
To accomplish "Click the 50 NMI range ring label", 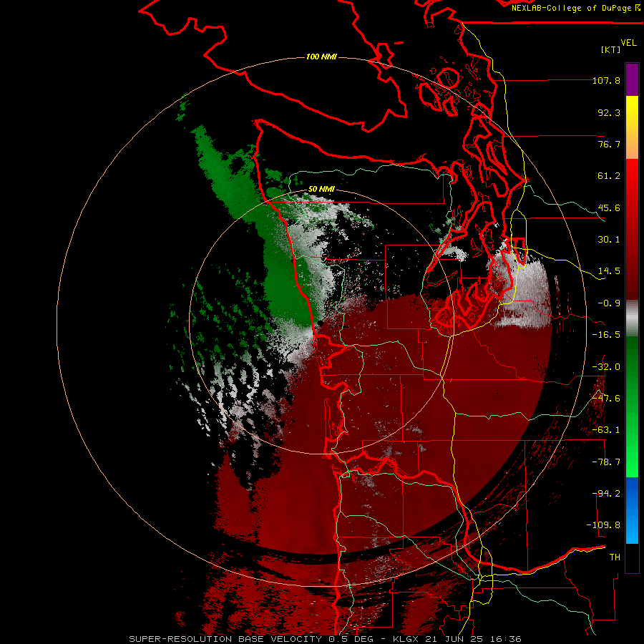I will [321, 189].
